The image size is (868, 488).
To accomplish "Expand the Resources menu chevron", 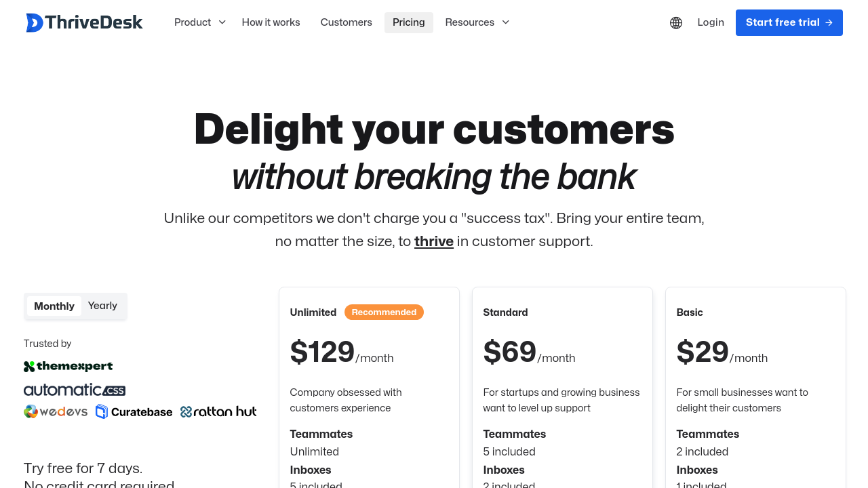I will point(505,22).
